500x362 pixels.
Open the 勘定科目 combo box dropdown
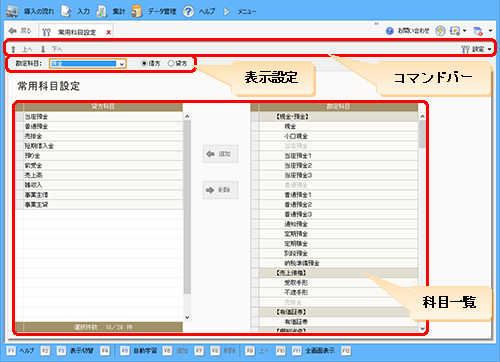point(122,64)
